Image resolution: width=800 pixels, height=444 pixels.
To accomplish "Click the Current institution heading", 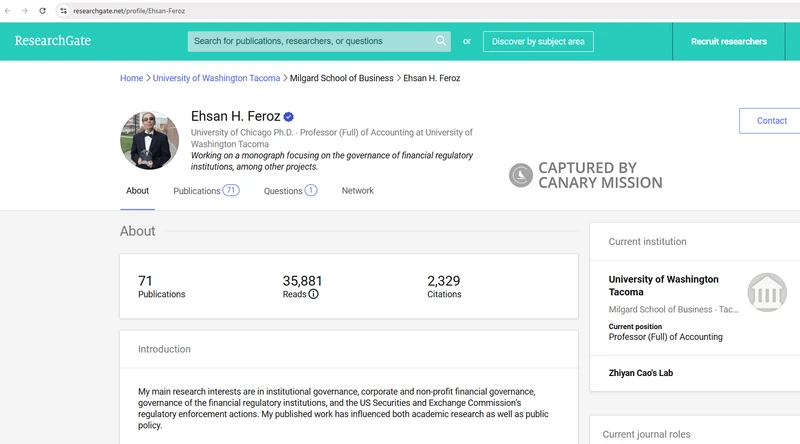I will click(x=647, y=242).
